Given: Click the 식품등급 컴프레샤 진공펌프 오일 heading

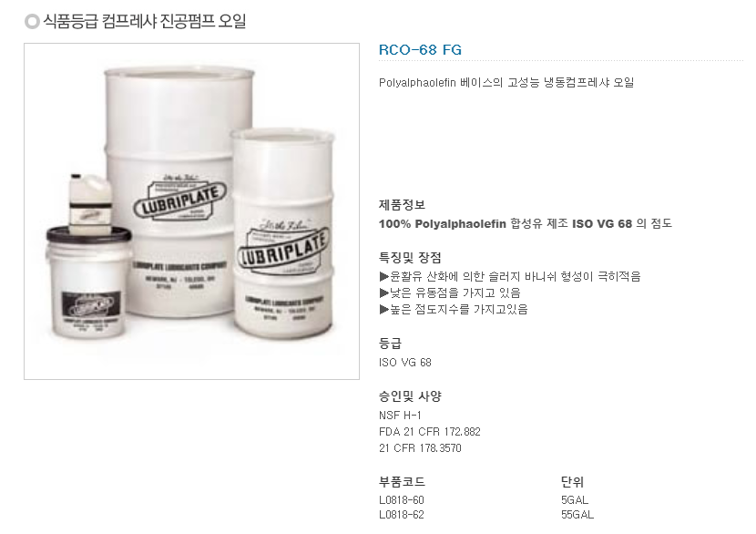Looking at the screenshot, I should (x=145, y=21).
